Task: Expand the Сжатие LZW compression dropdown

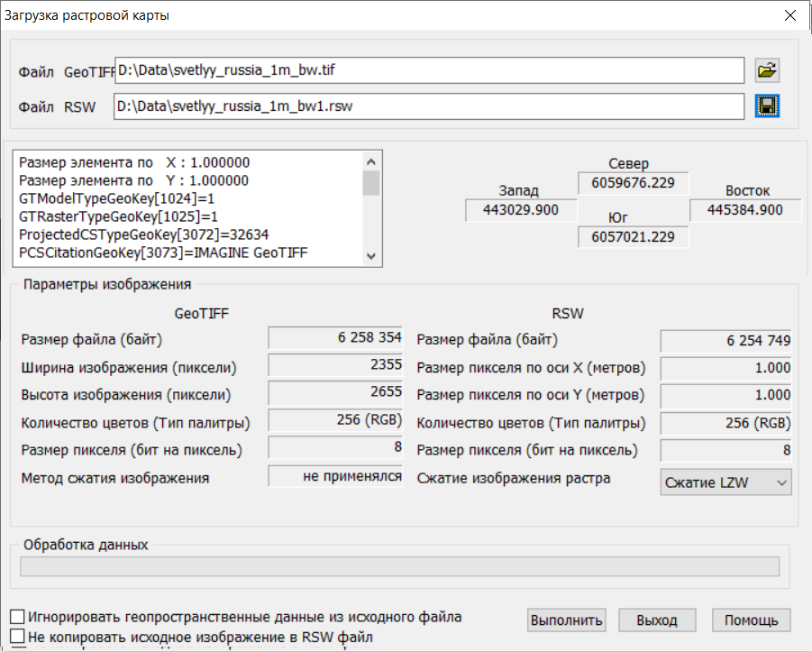Action: (x=725, y=482)
